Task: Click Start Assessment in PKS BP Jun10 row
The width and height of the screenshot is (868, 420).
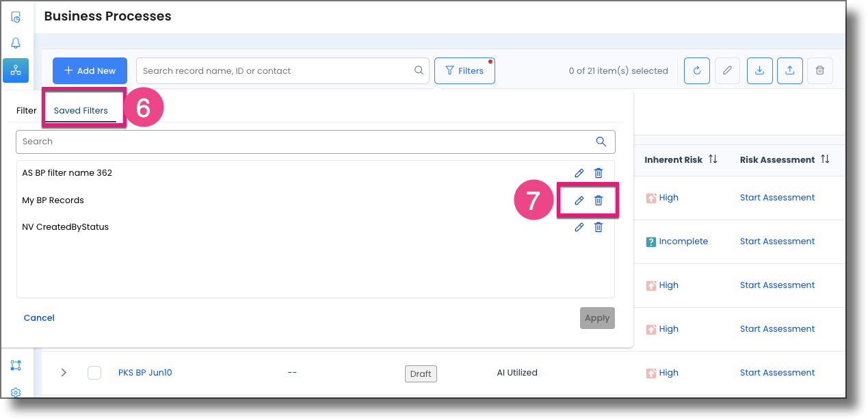Action: [778, 373]
